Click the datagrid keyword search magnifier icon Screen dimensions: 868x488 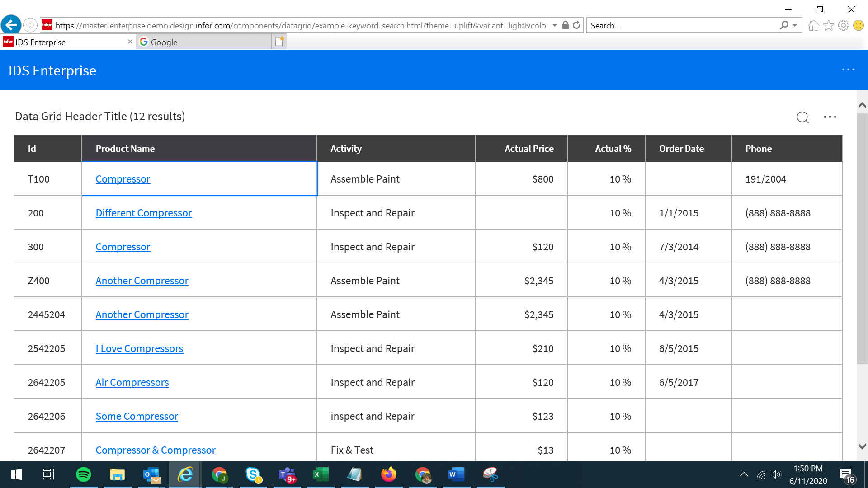802,117
